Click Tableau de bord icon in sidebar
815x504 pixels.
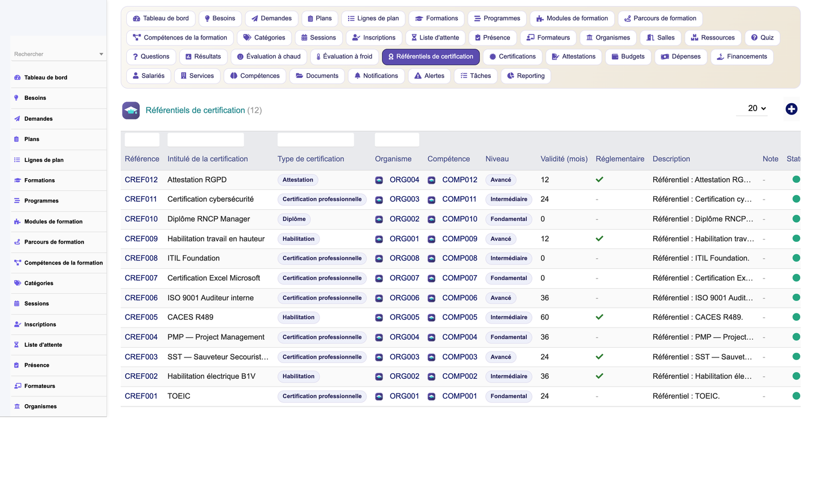point(17,78)
